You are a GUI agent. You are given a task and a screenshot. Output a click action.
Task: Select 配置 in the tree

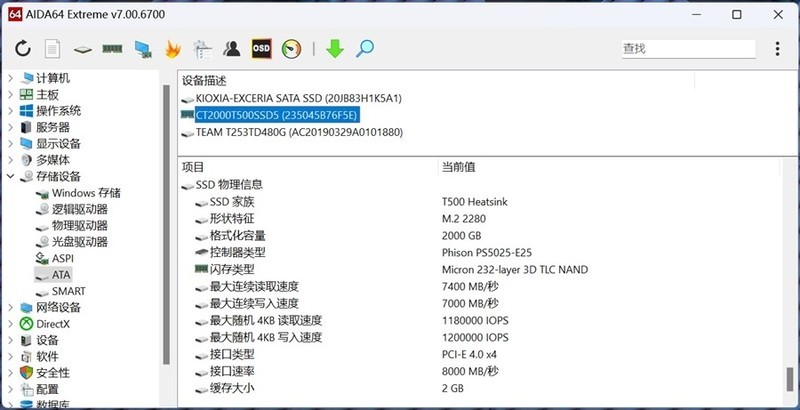[47, 389]
